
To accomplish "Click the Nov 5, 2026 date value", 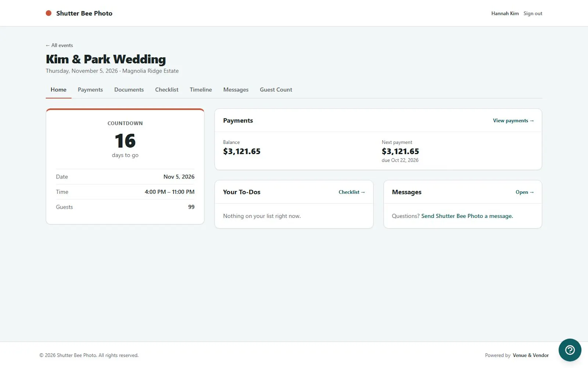I will pyautogui.click(x=179, y=177).
